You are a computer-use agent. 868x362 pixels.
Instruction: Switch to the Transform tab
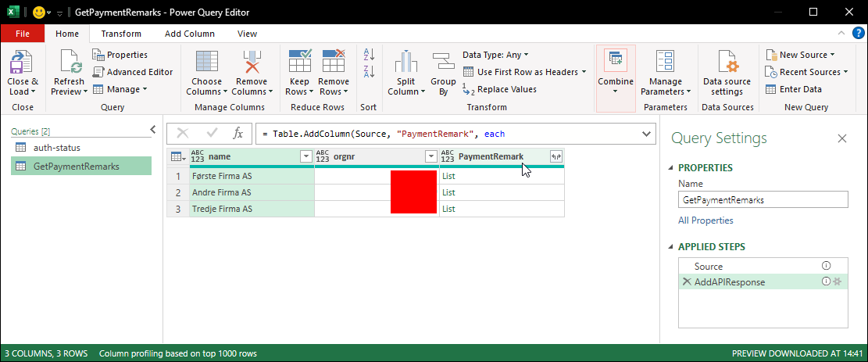click(x=121, y=34)
